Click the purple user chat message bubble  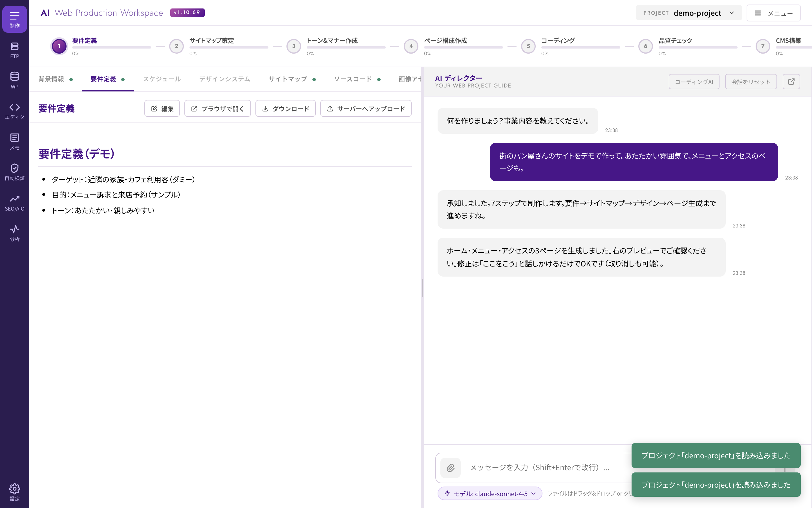(634, 162)
